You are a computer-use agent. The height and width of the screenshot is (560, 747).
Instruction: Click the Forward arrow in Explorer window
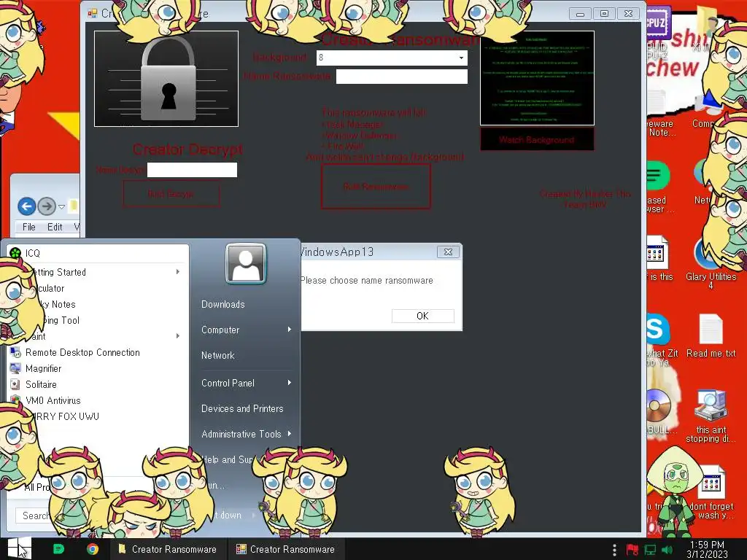click(x=47, y=206)
